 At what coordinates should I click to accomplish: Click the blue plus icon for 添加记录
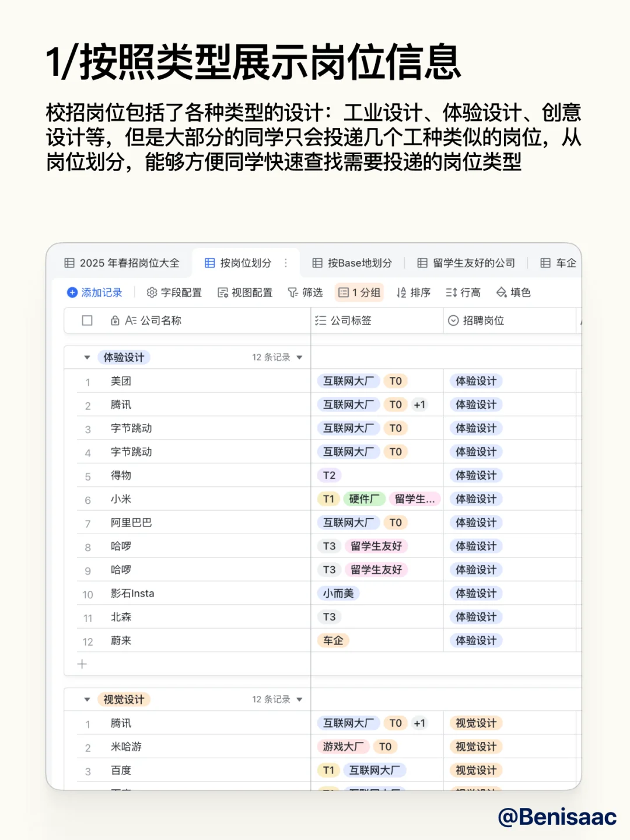(x=72, y=292)
